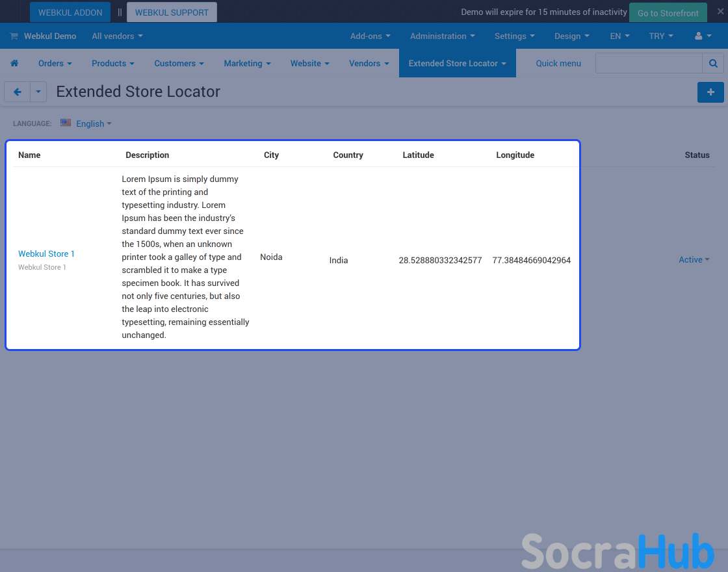Viewport: 728px width, 572px height.
Task: Open the Design menu
Action: [x=571, y=36]
